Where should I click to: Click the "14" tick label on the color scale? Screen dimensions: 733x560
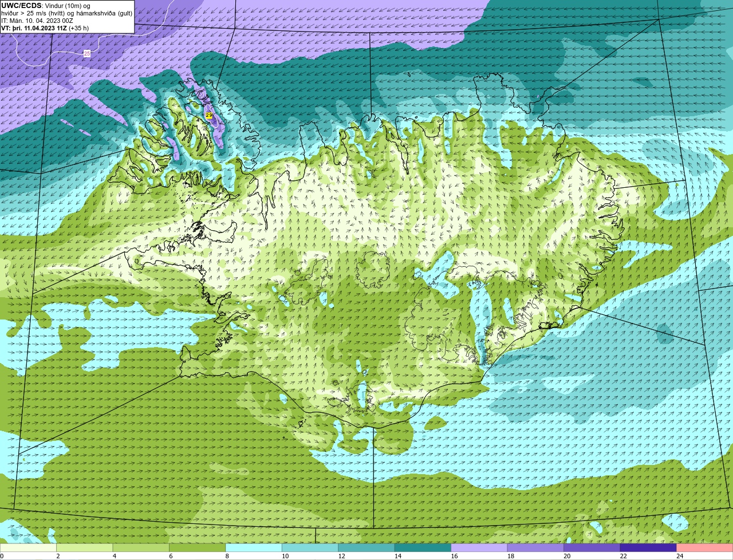[x=398, y=556]
